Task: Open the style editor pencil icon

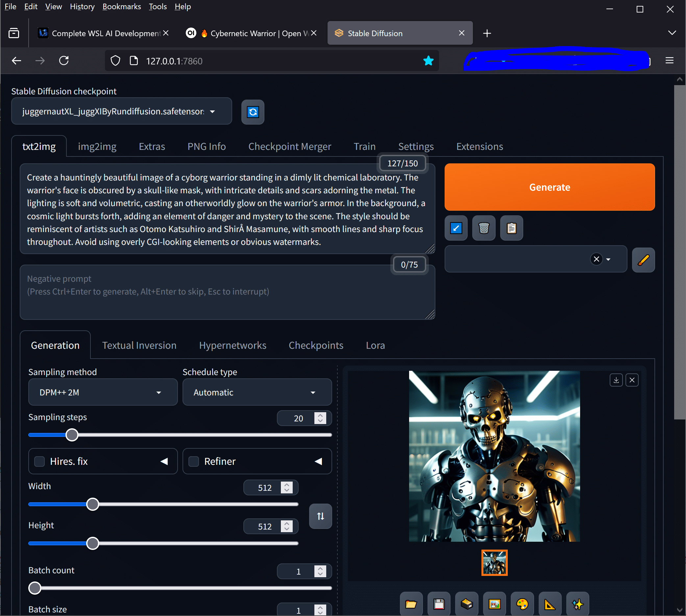Action: pos(643,260)
